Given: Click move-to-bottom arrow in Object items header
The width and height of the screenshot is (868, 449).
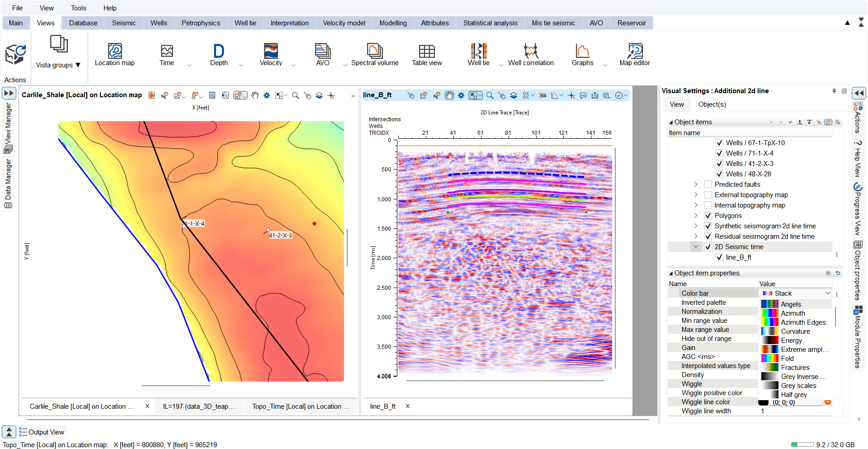Looking at the screenshot, I should tap(809, 122).
